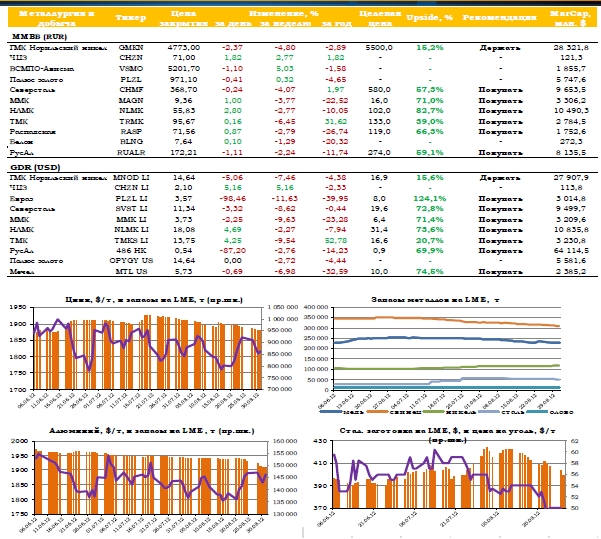Select the target price 5500,0

(x=379, y=48)
